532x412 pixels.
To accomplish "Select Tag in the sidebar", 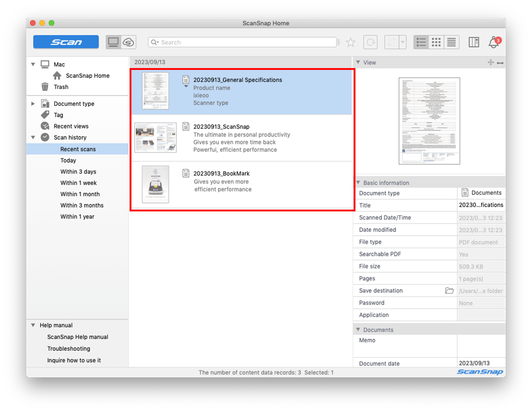I will (x=58, y=115).
